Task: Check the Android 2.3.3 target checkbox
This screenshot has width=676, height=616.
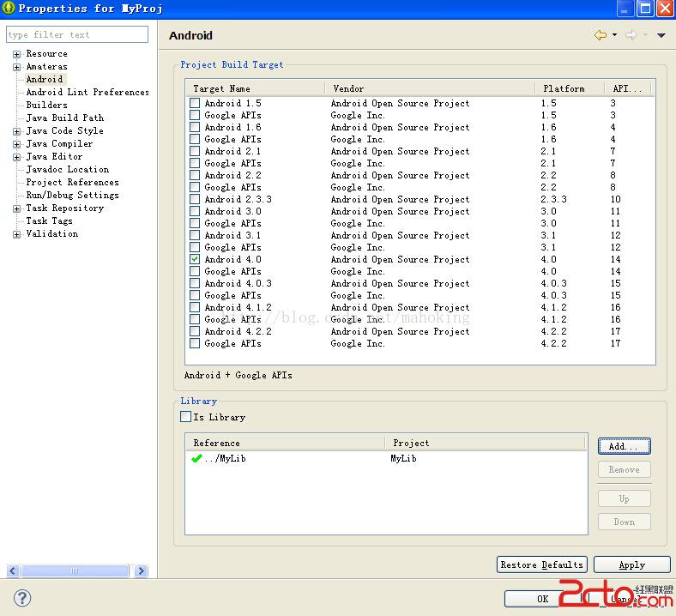Action: tap(195, 199)
